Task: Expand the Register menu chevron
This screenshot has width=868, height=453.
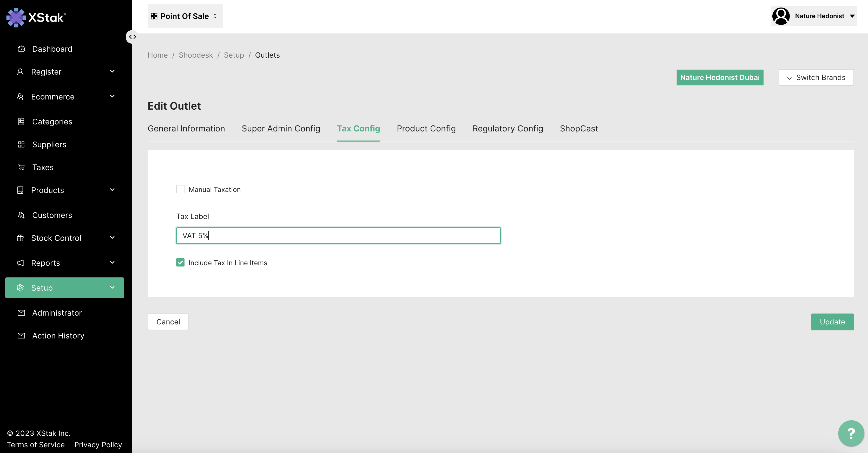Action: (112, 71)
